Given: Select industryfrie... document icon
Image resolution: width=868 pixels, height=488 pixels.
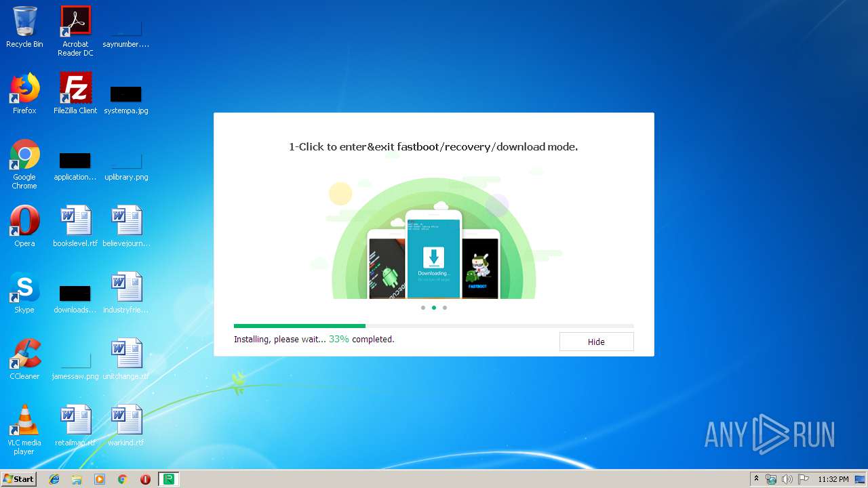Looking at the screenshot, I should [126, 293].
